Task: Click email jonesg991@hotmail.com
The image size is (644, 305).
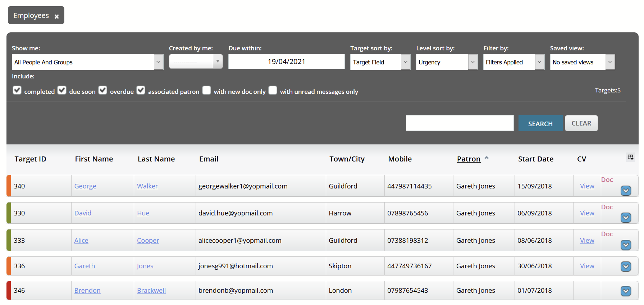Action: pyautogui.click(x=236, y=266)
